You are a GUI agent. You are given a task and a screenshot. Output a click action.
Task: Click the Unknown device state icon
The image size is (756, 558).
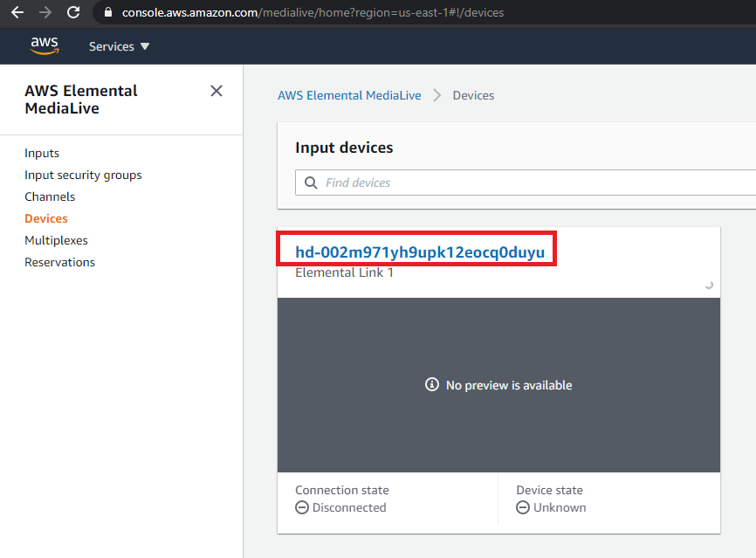522,507
